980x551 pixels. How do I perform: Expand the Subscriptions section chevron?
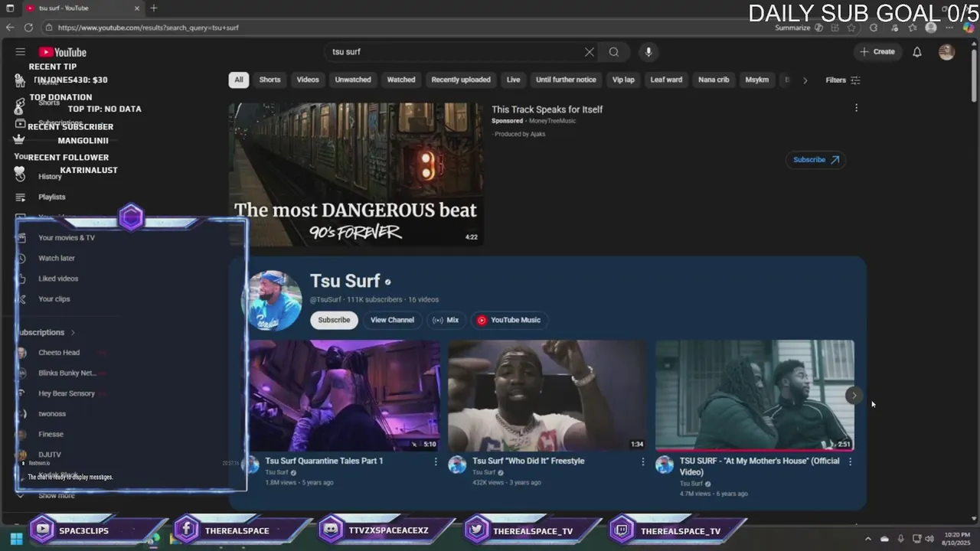(73, 332)
